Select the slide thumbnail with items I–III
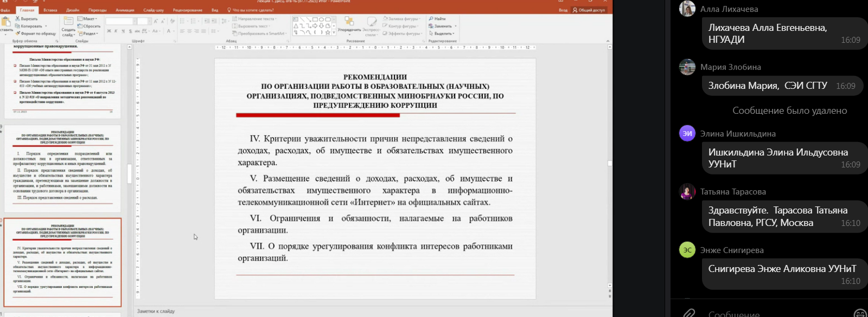868x317 pixels. [x=63, y=169]
